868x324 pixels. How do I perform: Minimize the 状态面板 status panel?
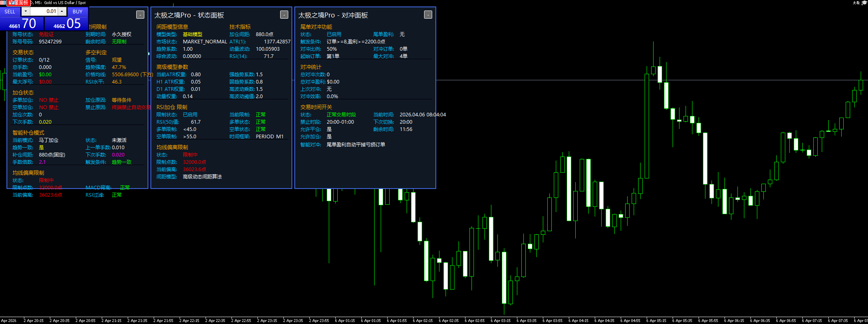click(x=284, y=15)
